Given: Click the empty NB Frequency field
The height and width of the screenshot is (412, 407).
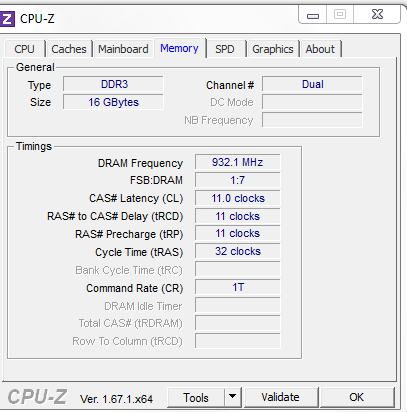Looking at the screenshot, I should click(x=312, y=120).
